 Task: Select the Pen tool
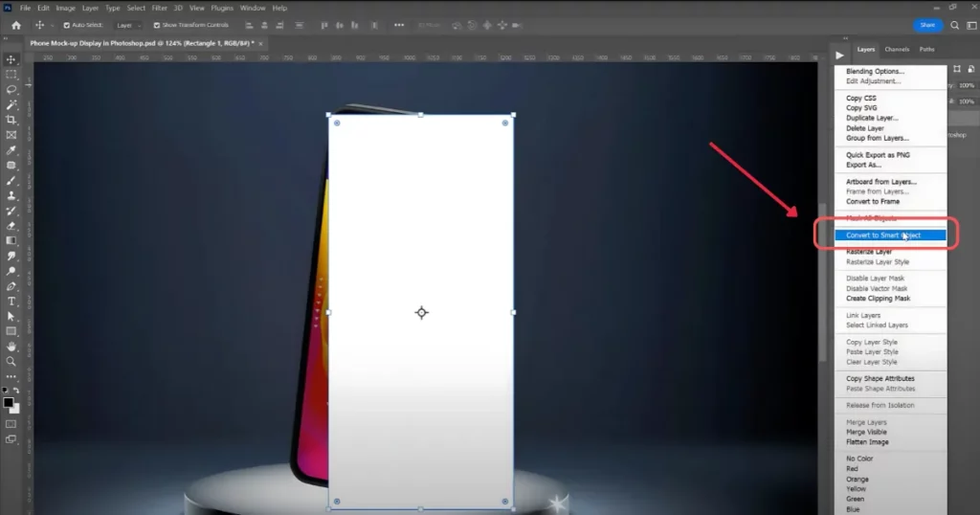tap(11, 286)
